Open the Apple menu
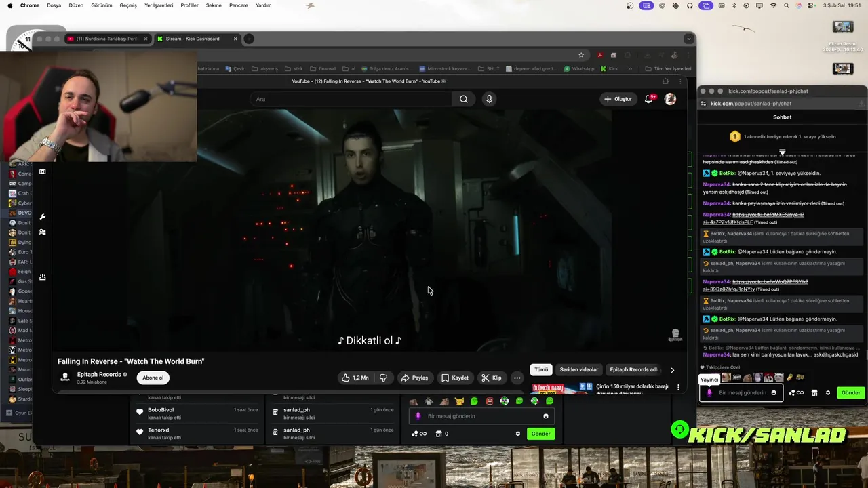 pos(9,5)
